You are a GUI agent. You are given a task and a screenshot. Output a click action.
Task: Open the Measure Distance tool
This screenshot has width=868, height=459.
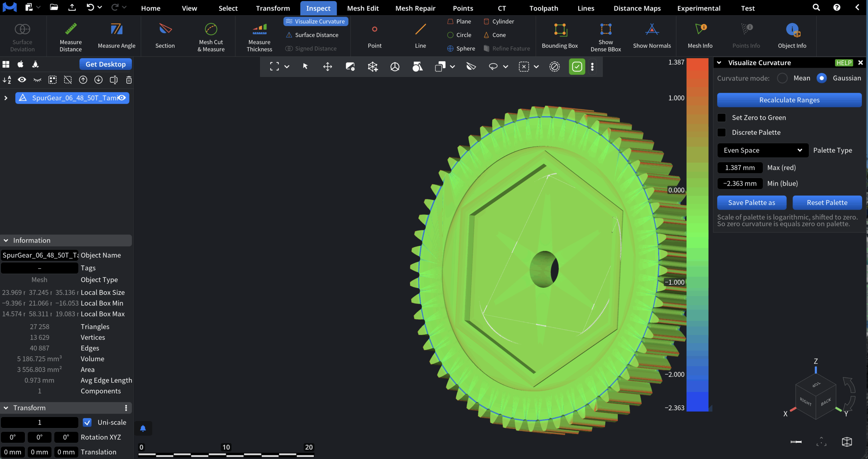click(x=70, y=36)
